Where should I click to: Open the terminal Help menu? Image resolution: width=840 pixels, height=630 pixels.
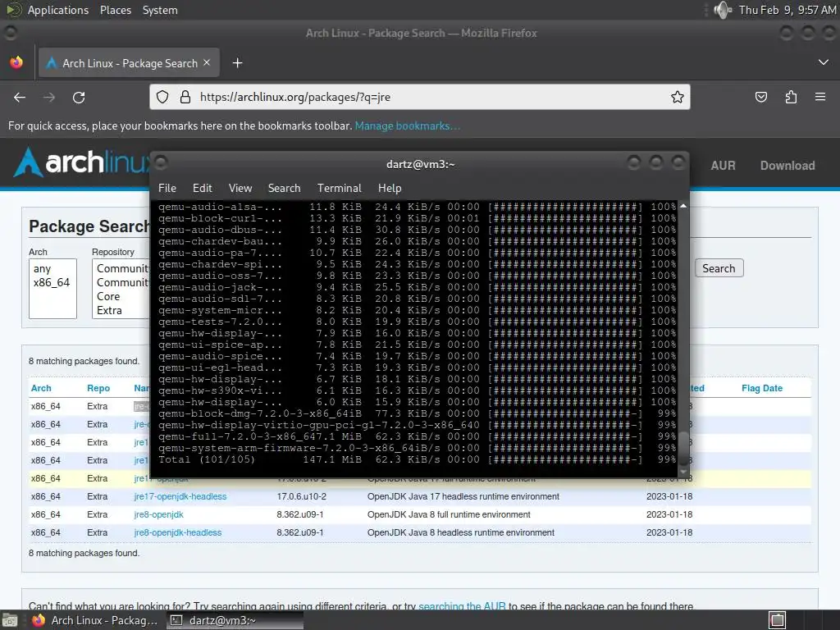[x=390, y=188]
